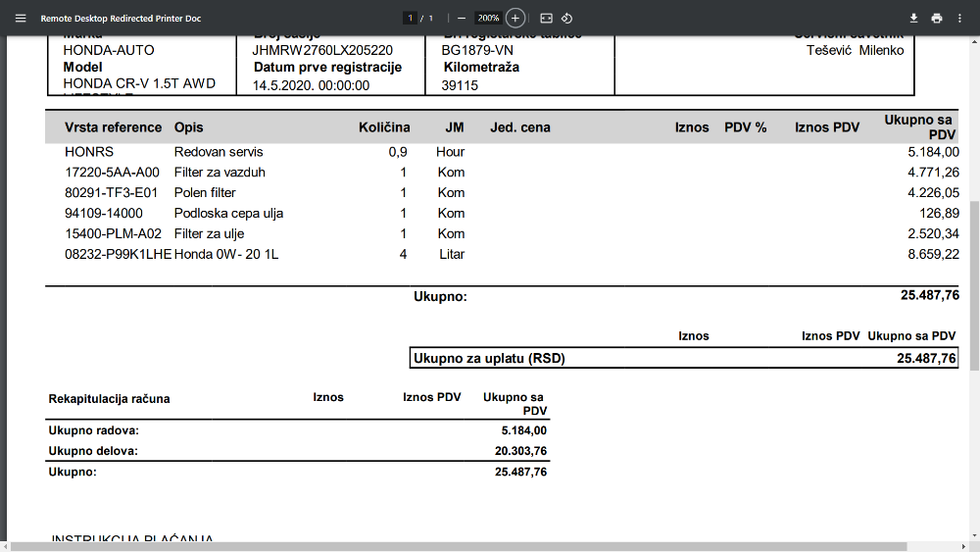The height and width of the screenshot is (552, 980).
Task: Click the amount 126,89
Action: (940, 214)
